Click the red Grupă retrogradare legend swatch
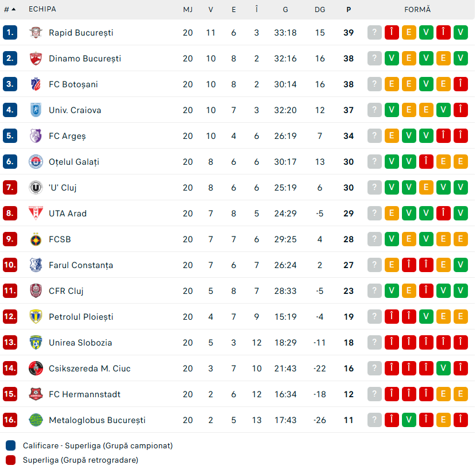This screenshot has height=473, width=476. click(11, 460)
